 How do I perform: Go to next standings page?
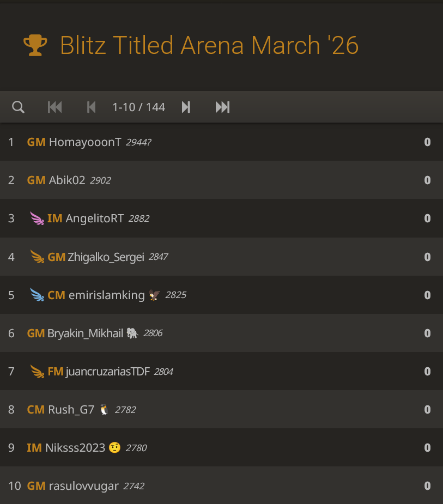pyautogui.click(x=186, y=107)
